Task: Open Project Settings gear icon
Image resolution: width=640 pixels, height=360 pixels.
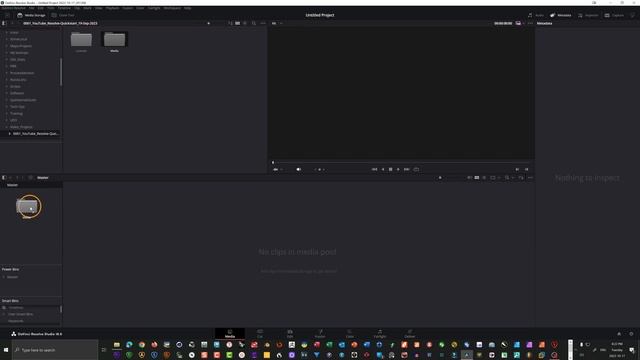Action: pos(631,333)
